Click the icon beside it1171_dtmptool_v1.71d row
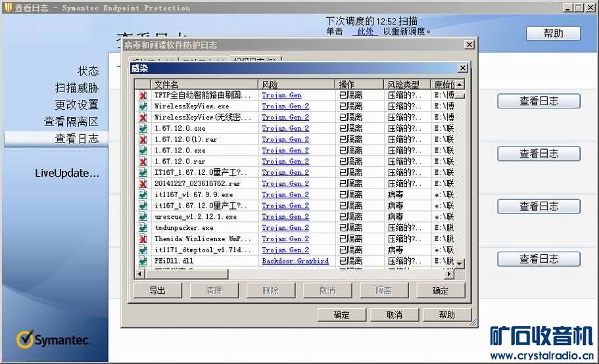This screenshot has width=599, height=364. pyautogui.click(x=143, y=250)
